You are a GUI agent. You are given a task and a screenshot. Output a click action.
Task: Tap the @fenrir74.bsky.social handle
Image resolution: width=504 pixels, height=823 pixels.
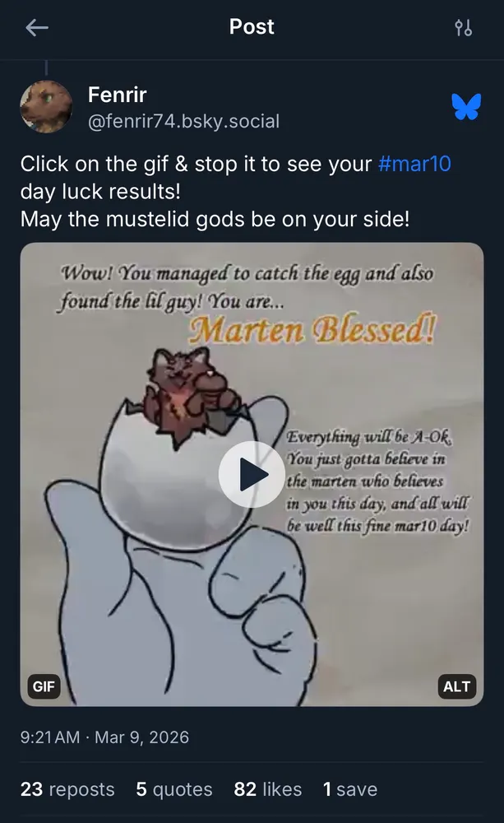click(183, 121)
